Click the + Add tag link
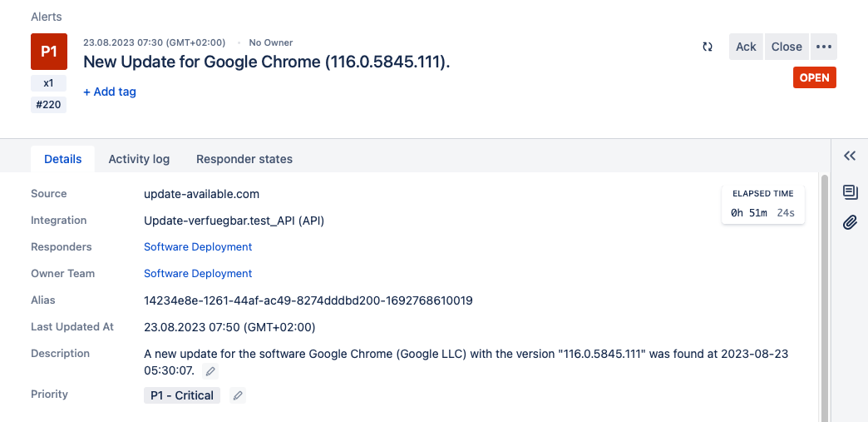868x422 pixels. [110, 92]
